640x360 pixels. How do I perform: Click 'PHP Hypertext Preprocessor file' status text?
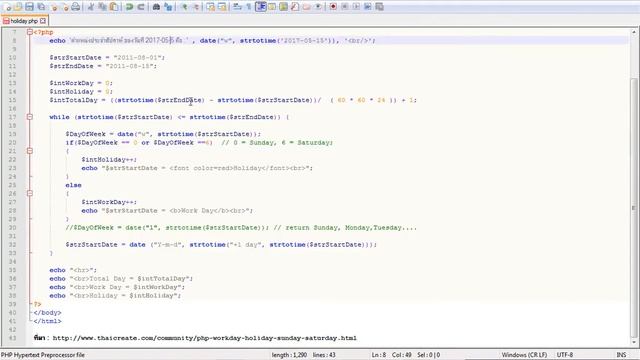pyautogui.click(x=43, y=355)
